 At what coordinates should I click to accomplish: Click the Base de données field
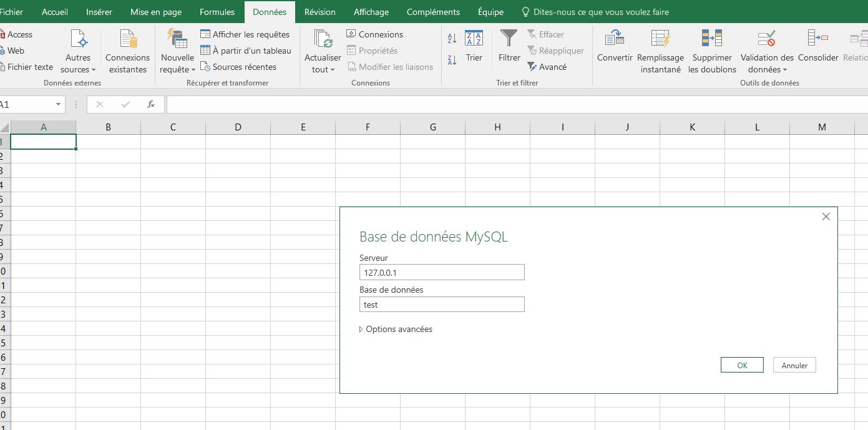(x=442, y=305)
